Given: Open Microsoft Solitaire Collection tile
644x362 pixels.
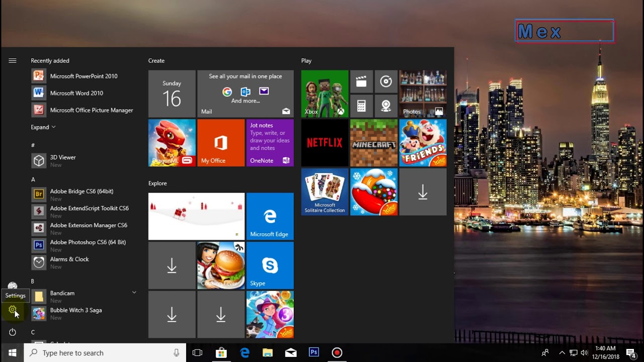Looking at the screenshot, I should coord(325,192).
